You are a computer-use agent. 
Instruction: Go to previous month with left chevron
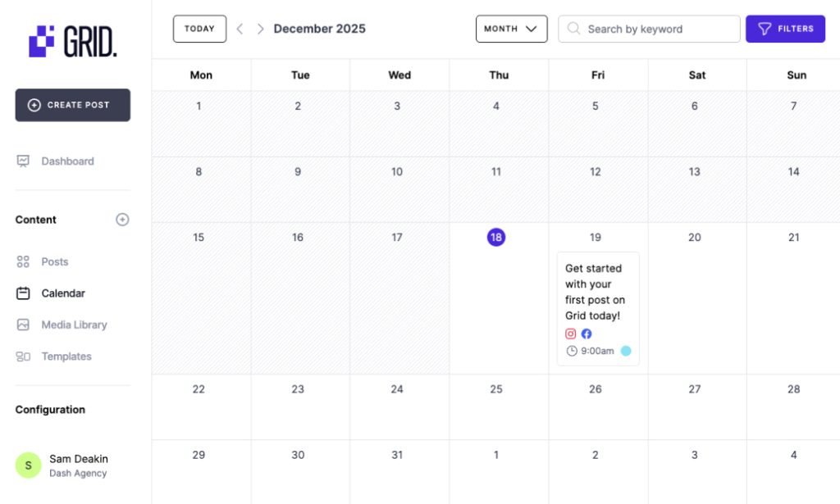coord(240,29)
